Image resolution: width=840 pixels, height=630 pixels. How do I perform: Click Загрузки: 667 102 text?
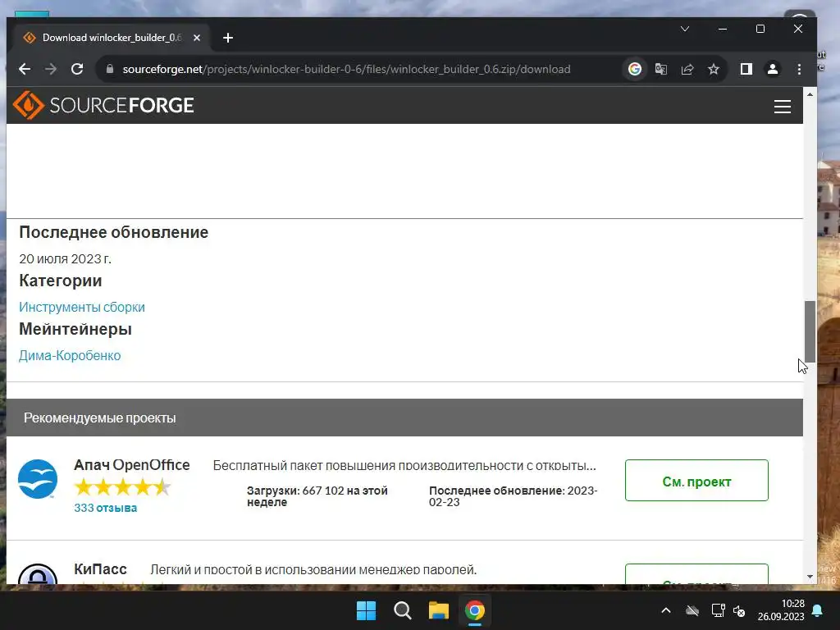point(317,496)
